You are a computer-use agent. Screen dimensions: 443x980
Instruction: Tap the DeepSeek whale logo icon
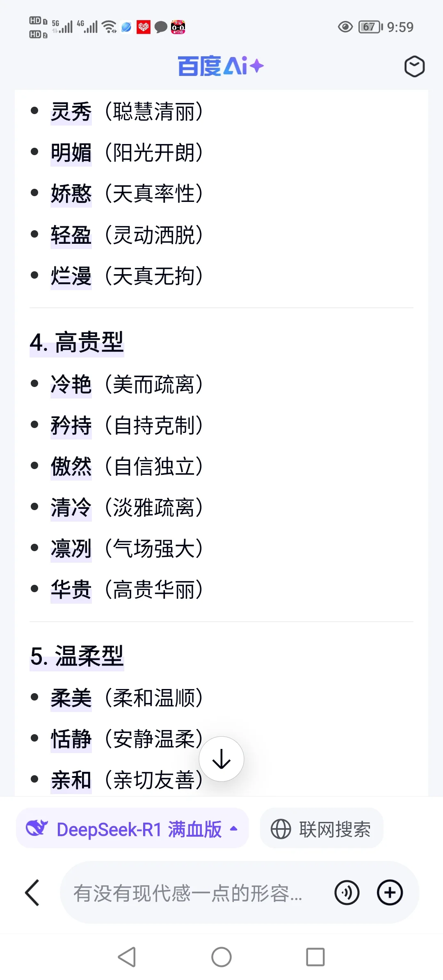click(37, 829)
